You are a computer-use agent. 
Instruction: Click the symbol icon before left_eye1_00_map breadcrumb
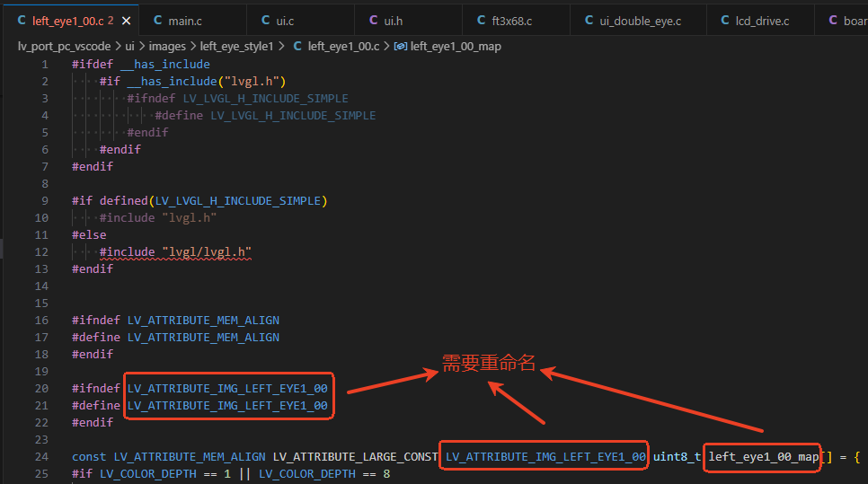tap(400, 47)
